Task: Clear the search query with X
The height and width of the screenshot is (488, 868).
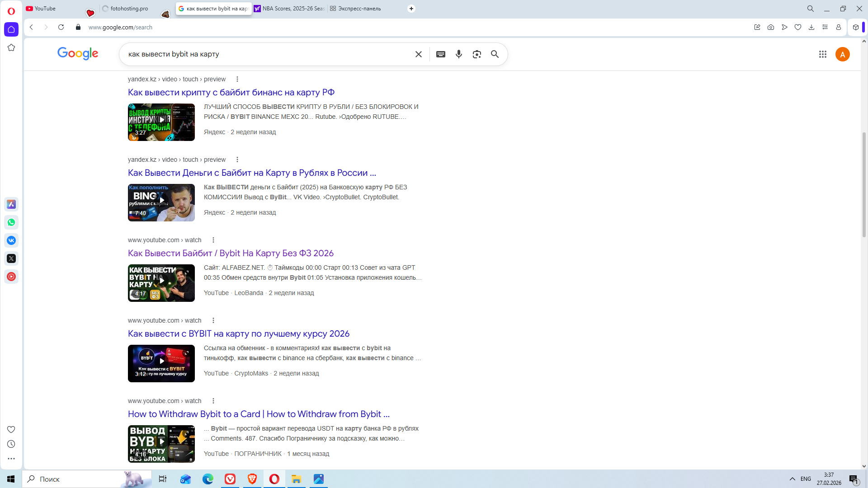Action: point(419,54)
